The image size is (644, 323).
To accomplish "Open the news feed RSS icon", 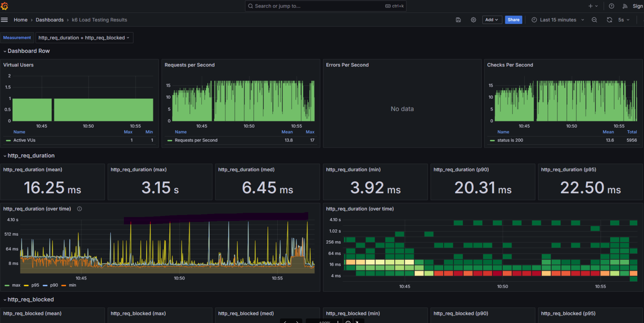I will (625, 6).
